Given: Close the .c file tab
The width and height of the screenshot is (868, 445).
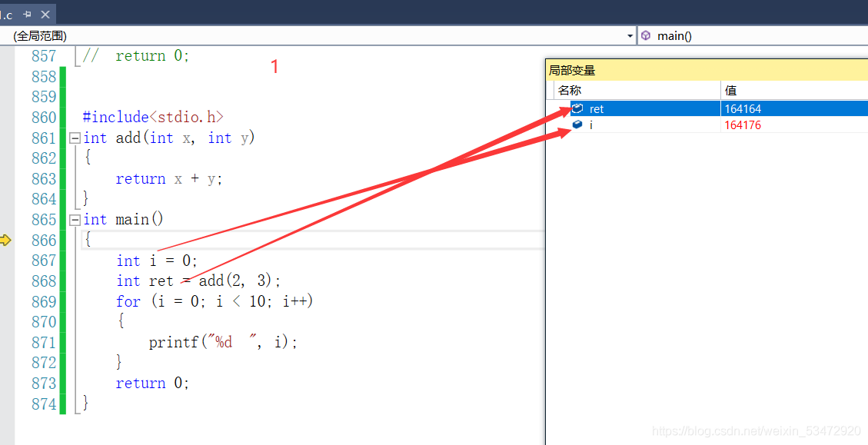Looking at the screenshot, I should (x=45, y=15).
